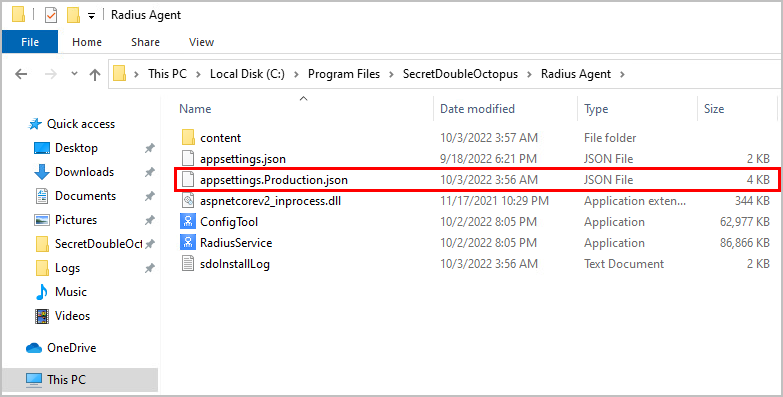Navigate to Local Disk (C:) breadcrumb
The height and width of the screenshot is (397, 783).
pyautogui.click(x=247, y=74)
